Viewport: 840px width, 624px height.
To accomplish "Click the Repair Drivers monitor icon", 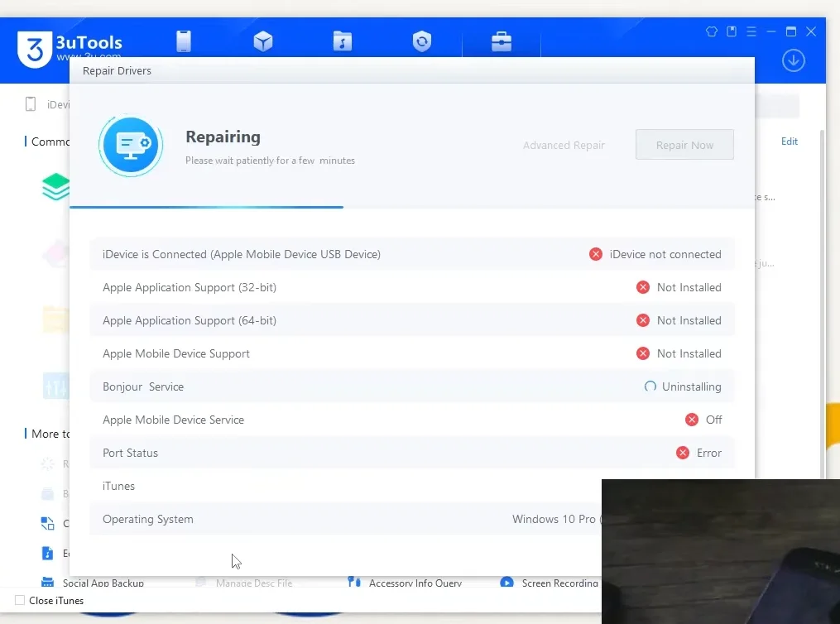I will coord(131,145).
